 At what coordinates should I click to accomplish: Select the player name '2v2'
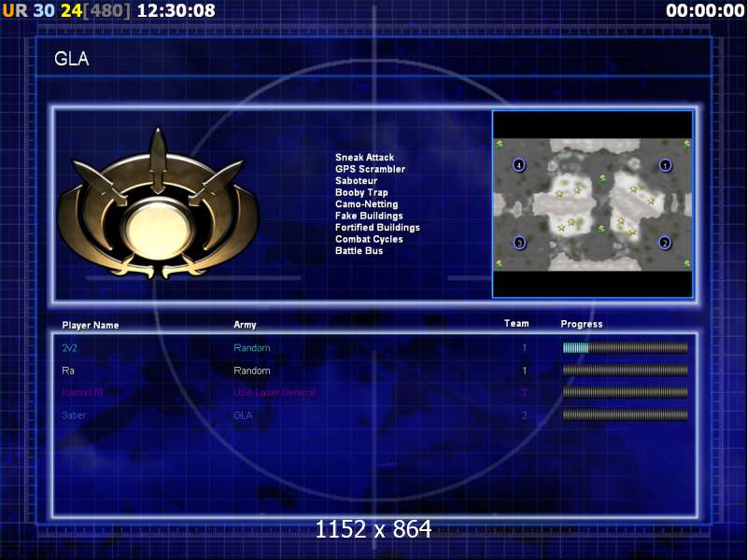click(69, 348)
